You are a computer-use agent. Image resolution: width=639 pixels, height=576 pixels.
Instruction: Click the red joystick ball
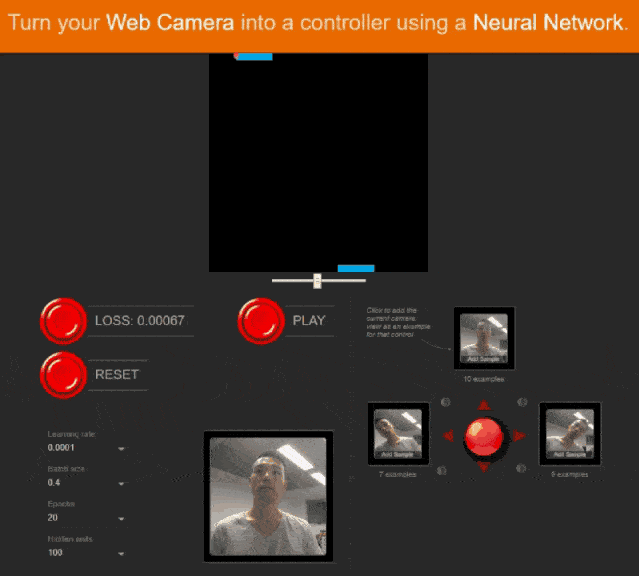(x=484, y=436)
